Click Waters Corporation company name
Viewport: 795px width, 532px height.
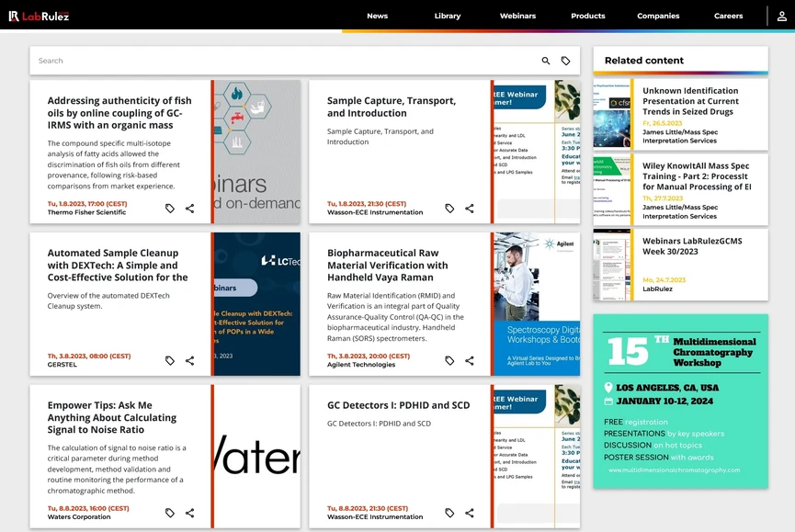click(x=79, y=516)
